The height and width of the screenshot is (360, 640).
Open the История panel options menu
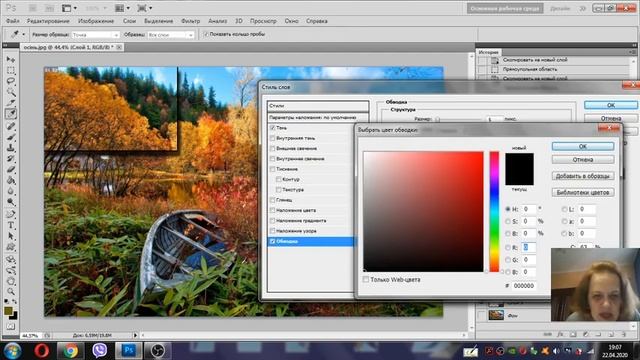point(632,52)
